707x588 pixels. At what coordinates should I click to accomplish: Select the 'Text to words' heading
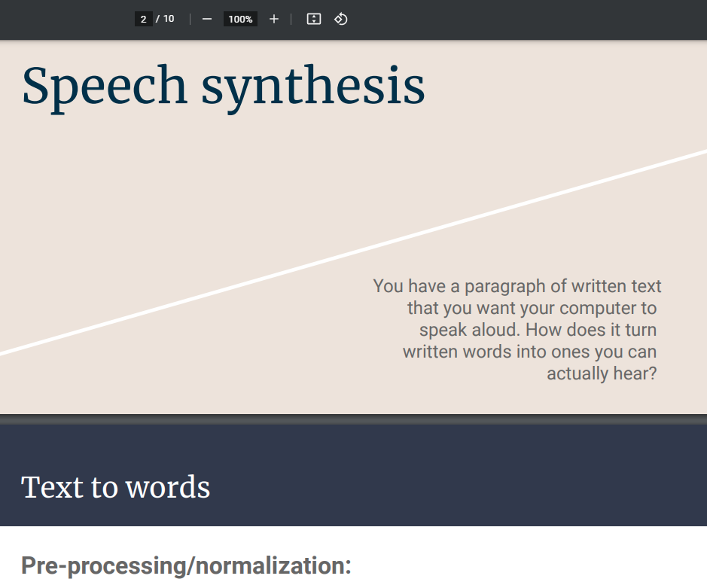click(x=115, y=487)
